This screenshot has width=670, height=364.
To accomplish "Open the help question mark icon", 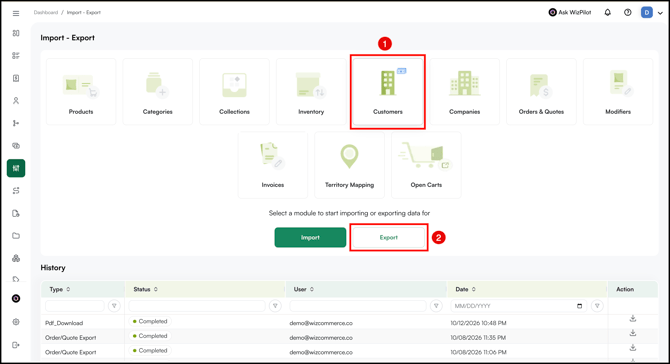I will click(x=628, y=12).
